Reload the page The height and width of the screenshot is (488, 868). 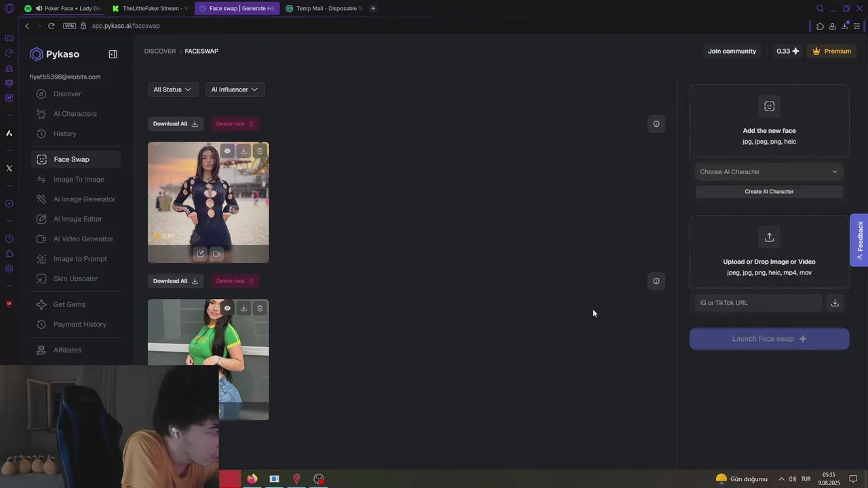pyautogui.click(x=51, y=26)
